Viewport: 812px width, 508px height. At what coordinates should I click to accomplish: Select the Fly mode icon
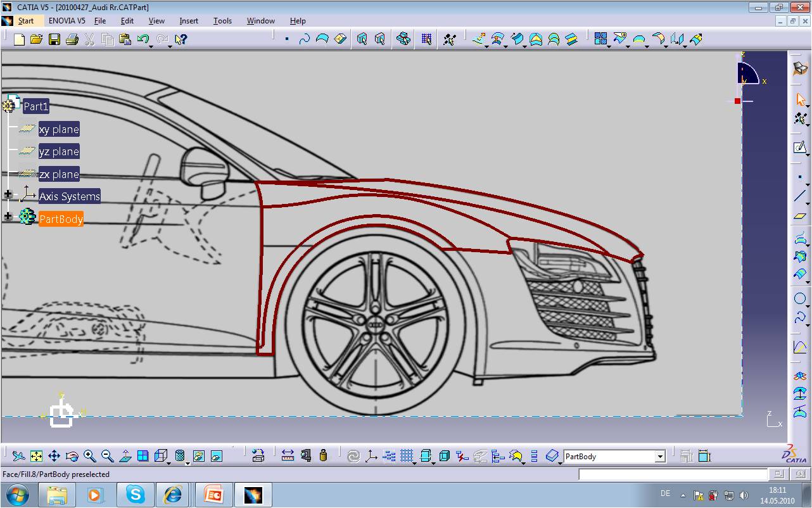(18, 455)
